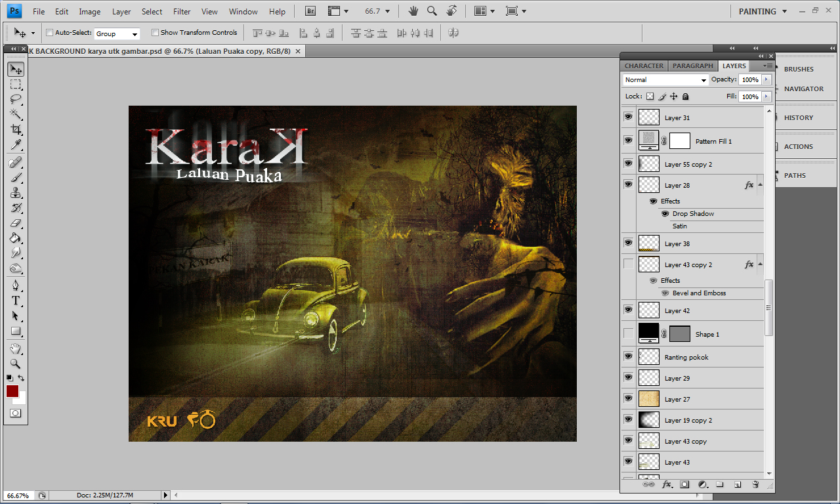Switch to the CHARACTER tab
Viewport: 840px width, 504px height.
tap(644, 66)
